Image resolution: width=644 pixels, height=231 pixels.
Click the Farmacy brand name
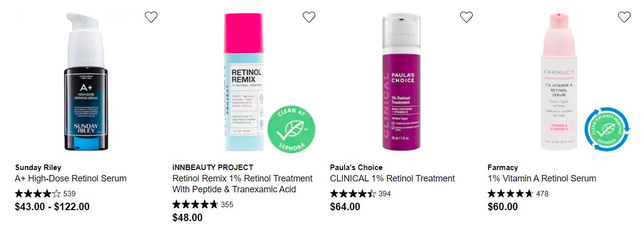pos(502,168)
